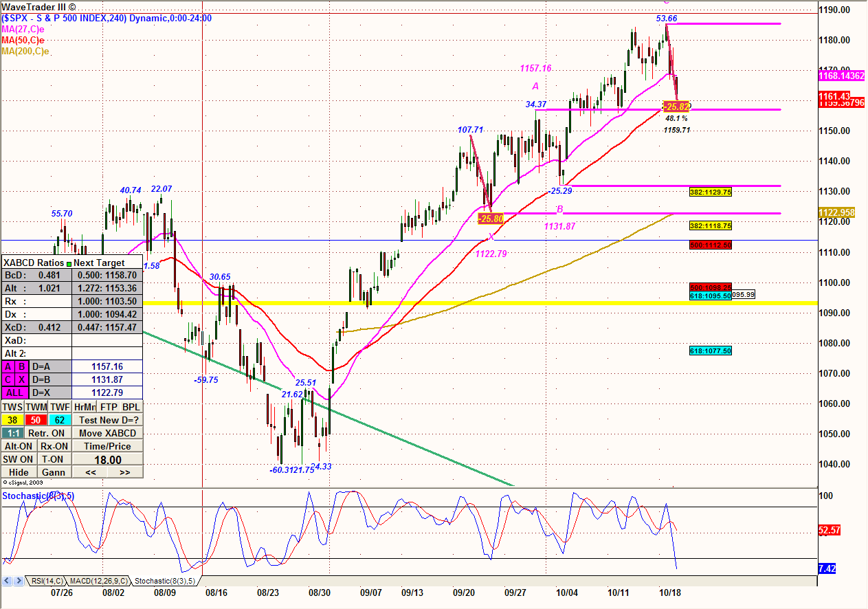Click the D=A value 1157.16

coord(107,366)
